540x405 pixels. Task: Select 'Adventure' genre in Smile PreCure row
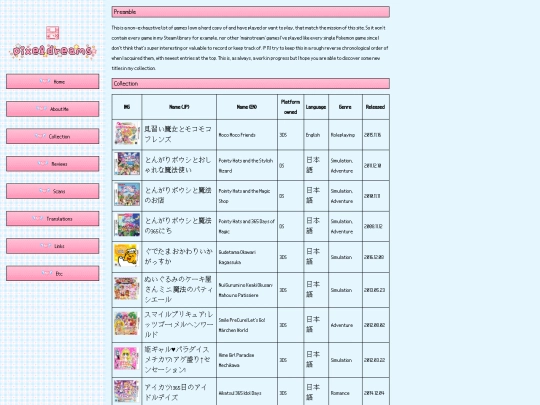[342, 325]
